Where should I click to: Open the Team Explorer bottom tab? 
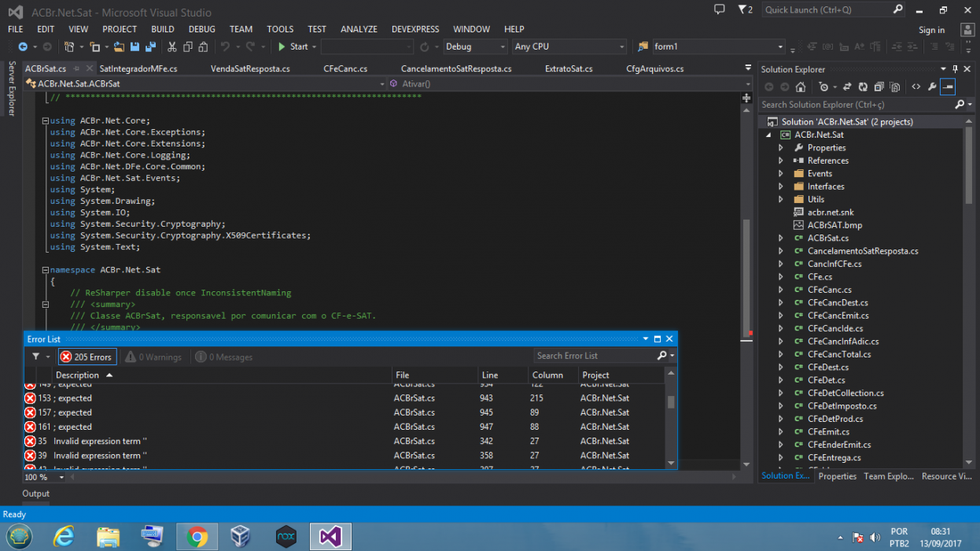point(889,476)
